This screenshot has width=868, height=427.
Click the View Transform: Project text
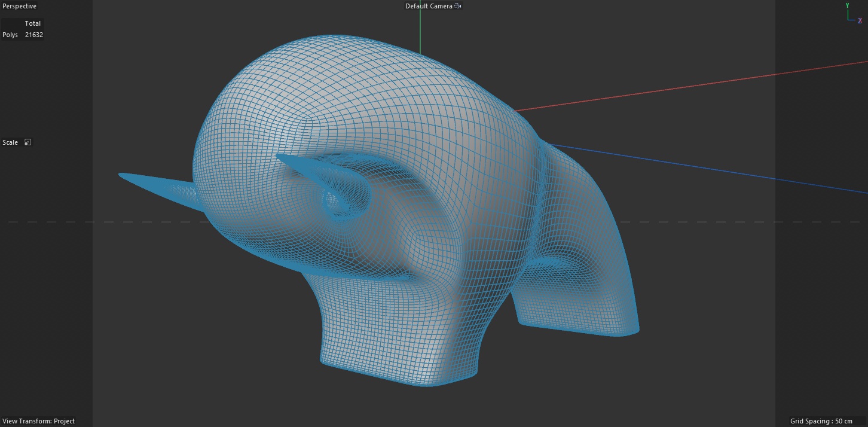[39, 421]
